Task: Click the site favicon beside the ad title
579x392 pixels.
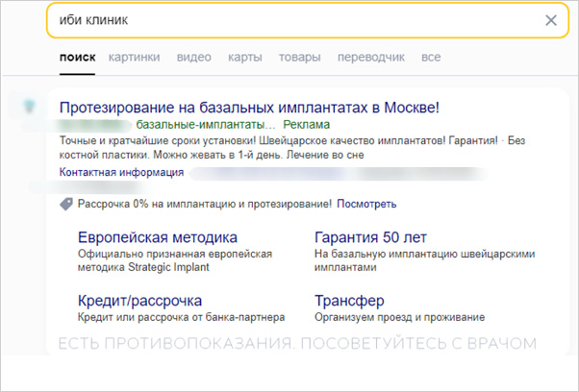Action: pyautogui.click(x=31, y=107)
